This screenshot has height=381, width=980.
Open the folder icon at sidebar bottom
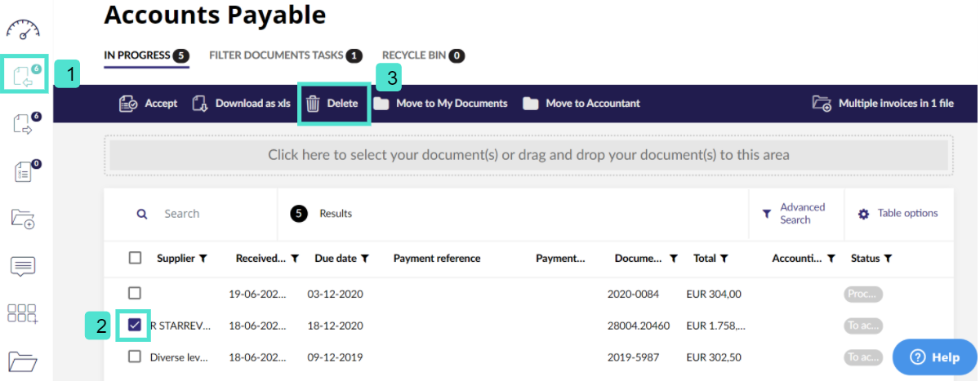point(23,360)
